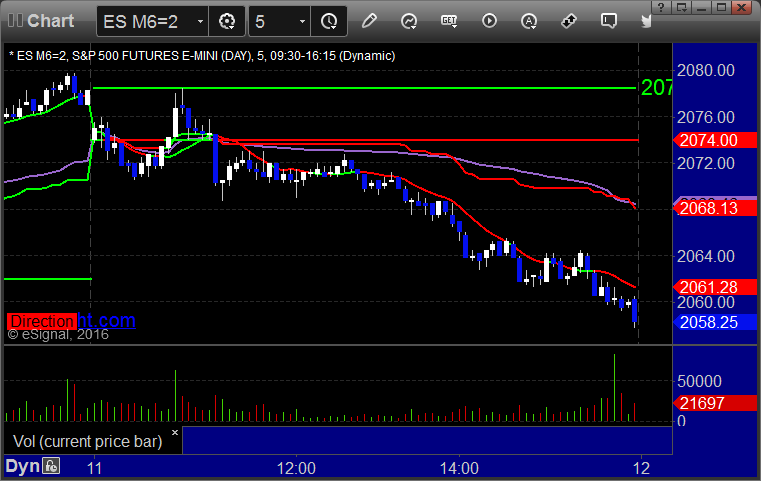Click the 2072.00 price axis label
The height and width of the screenshot is (481, 761).
706,163
